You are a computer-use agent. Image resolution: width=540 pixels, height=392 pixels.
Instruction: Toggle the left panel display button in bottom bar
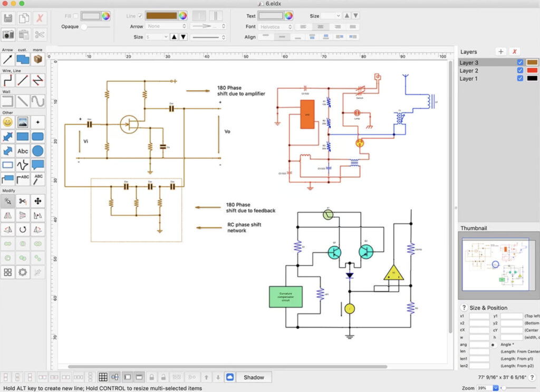(128, 377)
